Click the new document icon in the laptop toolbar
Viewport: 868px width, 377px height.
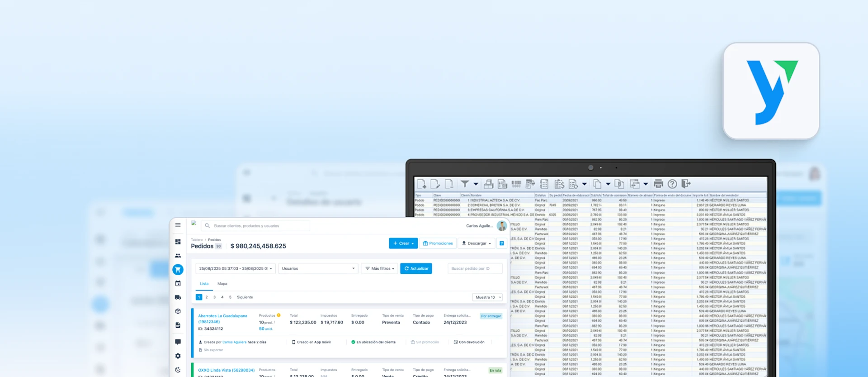coord(421,184)
